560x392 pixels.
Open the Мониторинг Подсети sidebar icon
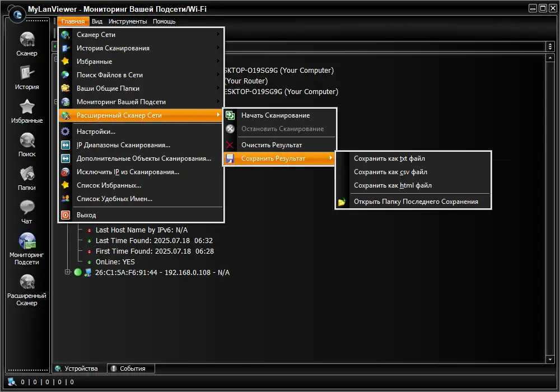coord(27,241)
